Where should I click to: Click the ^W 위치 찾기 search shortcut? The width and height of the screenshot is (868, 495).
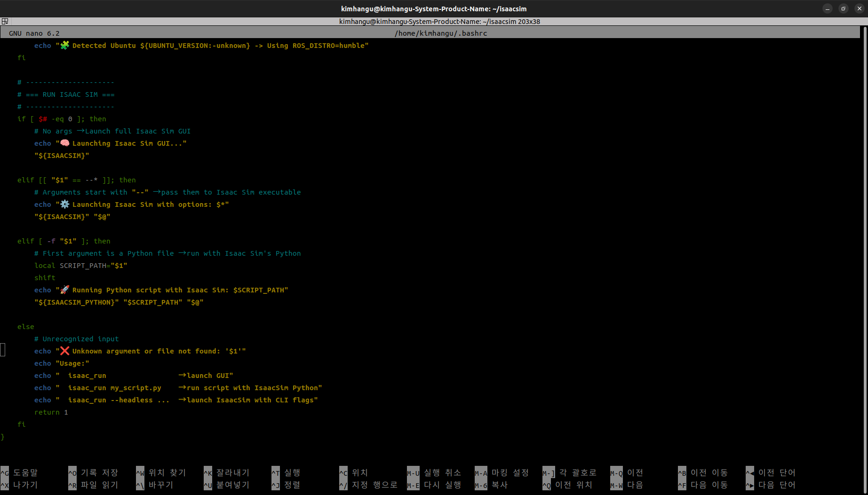(x=161, y=472)
